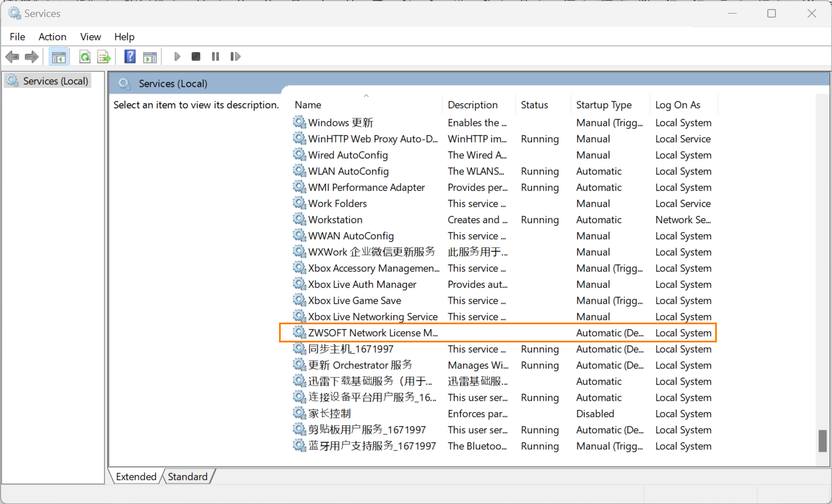This screenshot has height=504, width=832.
Task: Click the Forward arrow toolbar icon
Action: tap(32, 57)
